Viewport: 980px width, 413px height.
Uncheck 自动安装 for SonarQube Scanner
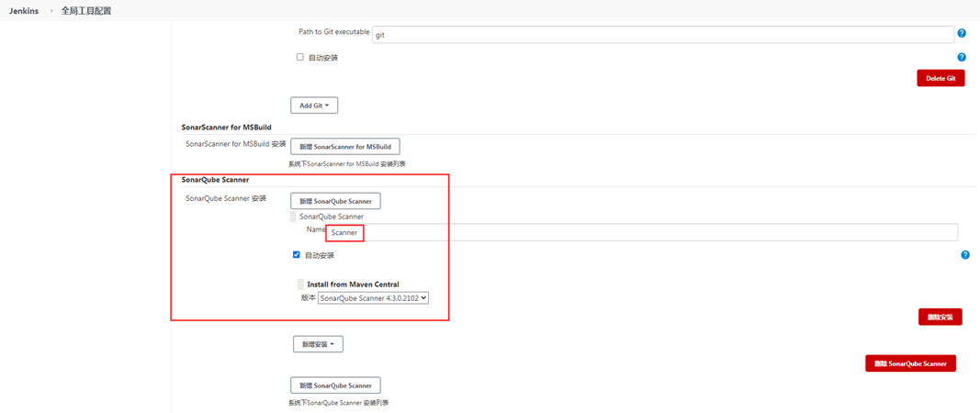click(x=297, y=255)
